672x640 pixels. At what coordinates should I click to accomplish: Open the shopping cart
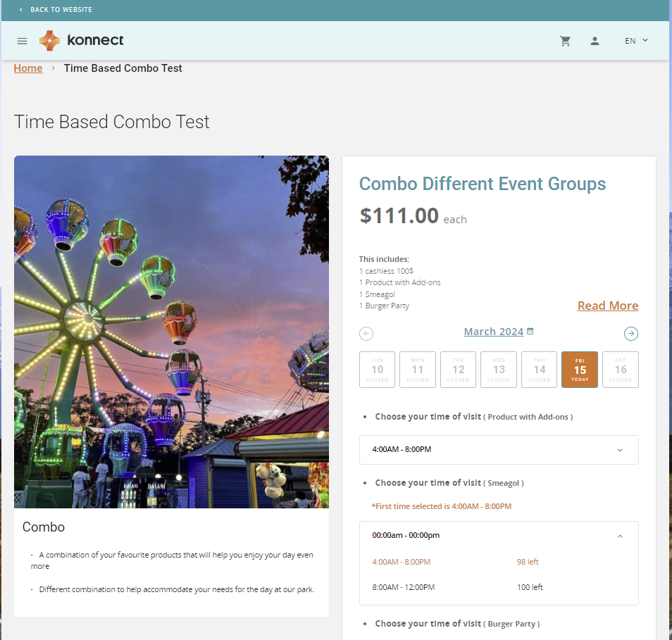565,41
